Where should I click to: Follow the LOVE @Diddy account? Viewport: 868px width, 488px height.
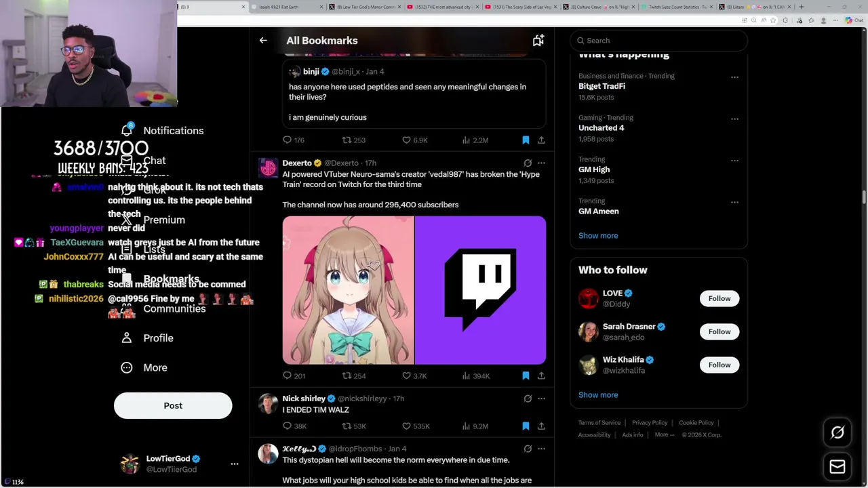click(x=719, y=298)
